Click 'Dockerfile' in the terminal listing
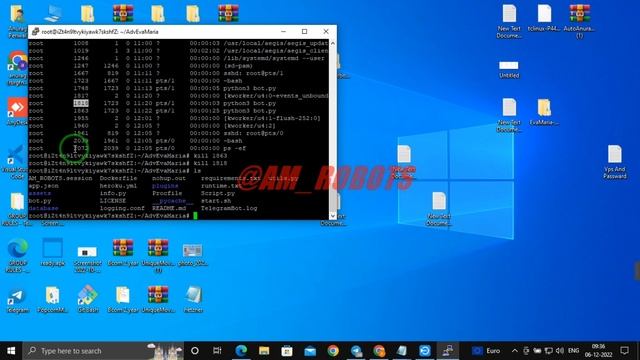Screen dimensions: 640x360 (x=118, y=178)
